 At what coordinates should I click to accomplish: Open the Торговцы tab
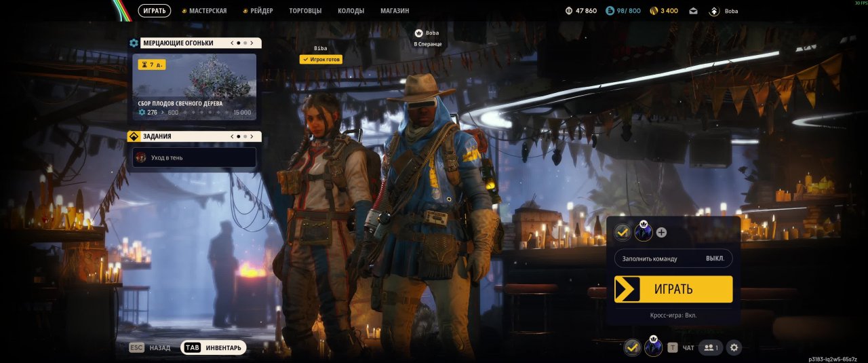pos(305,11)
